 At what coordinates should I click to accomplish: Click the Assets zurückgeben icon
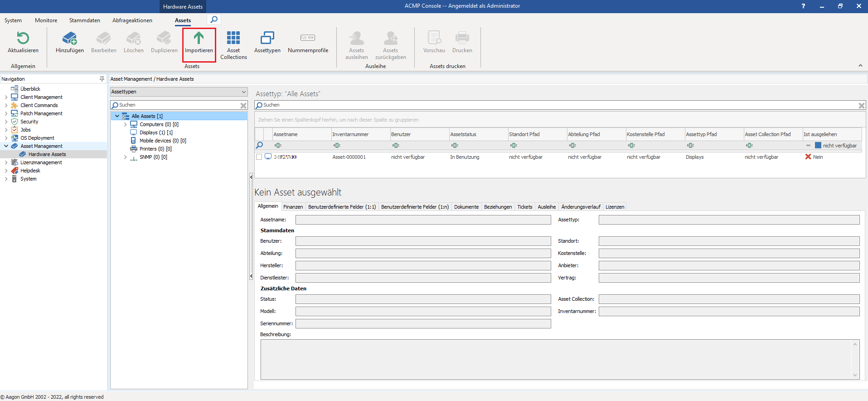[391, 38]
